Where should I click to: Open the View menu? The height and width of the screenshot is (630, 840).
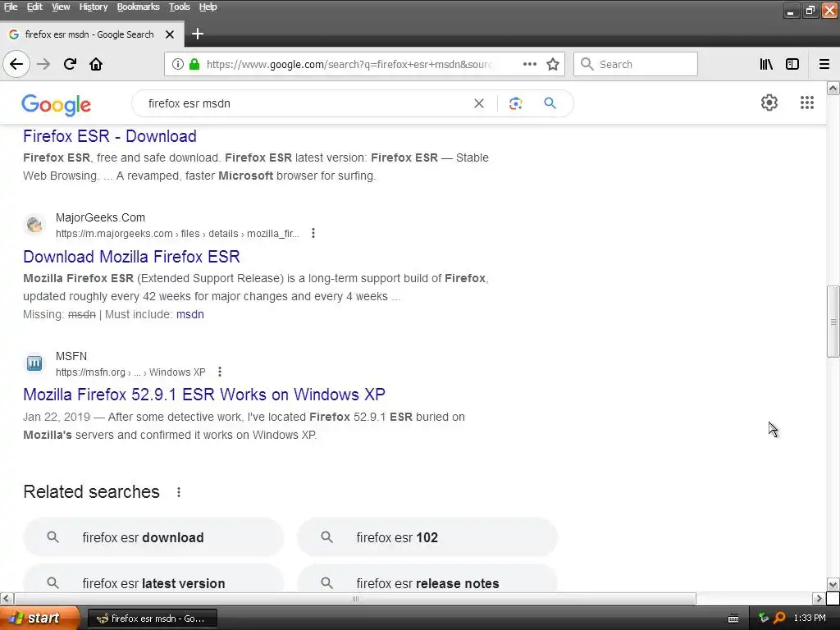pyautogui.click(x=61, y=7)
